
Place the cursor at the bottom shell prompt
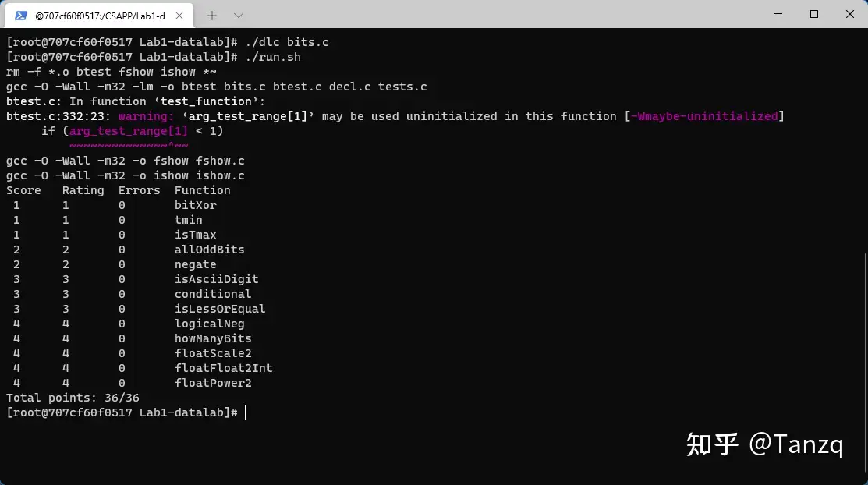pyautogui.click(x=245, y=412)
